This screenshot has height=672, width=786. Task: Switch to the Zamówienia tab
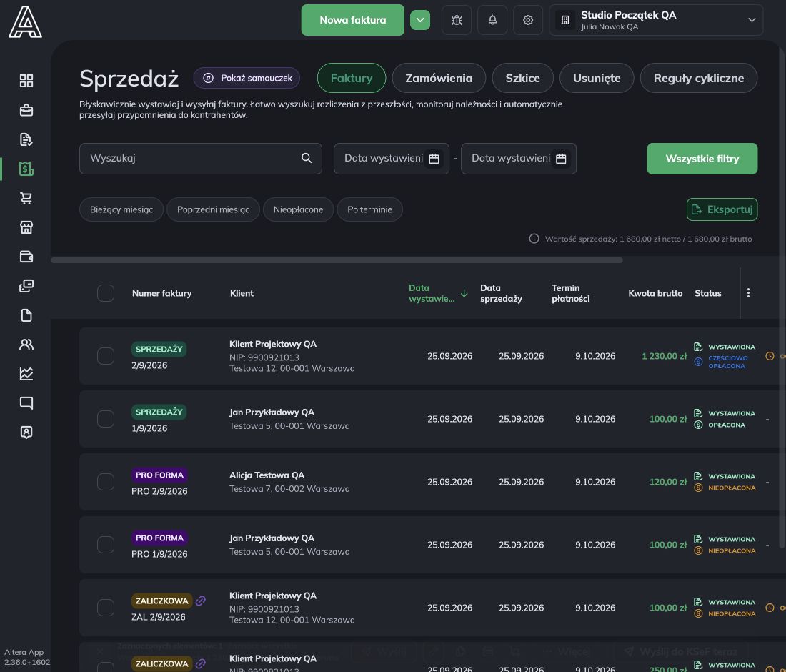pyautogui.click(x=439, y=78)
